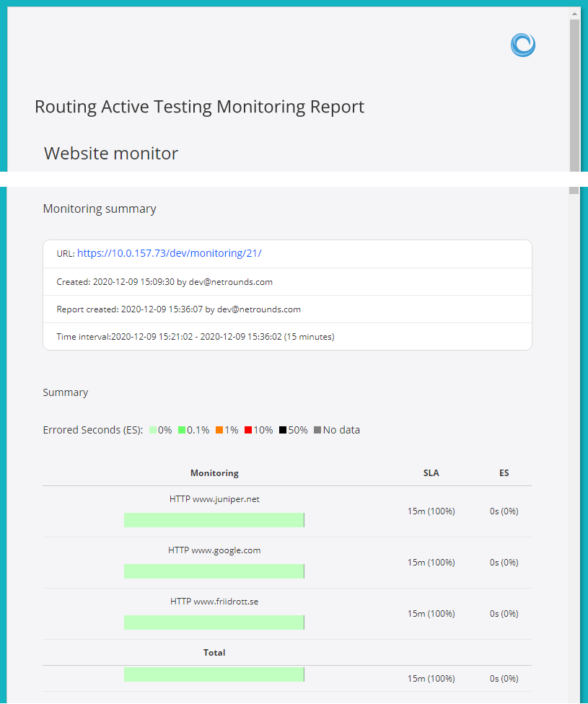The width and height of the screenshot is (588, 704).
Task: Click the scrollbar up arrow
Action: tap(574, 14)
